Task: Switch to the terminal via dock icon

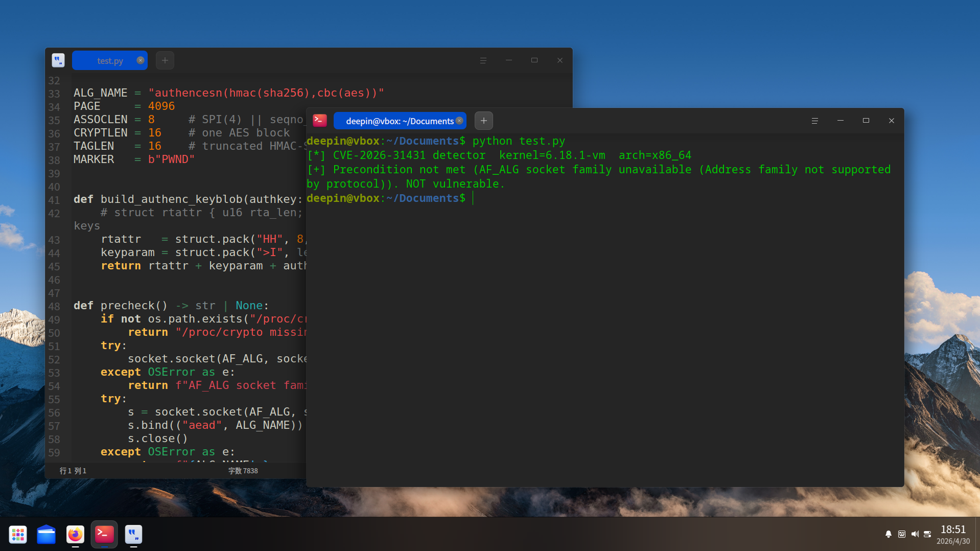Action: (x=104, y=535)
